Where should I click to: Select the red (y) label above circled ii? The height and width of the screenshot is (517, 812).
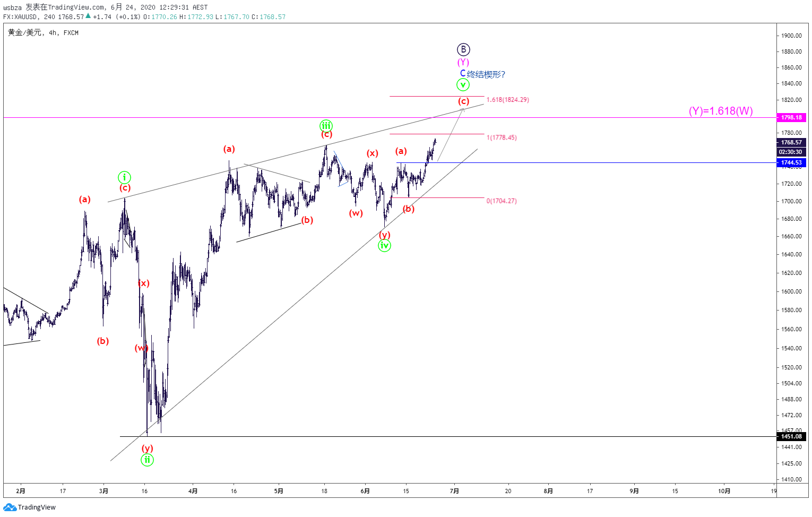[x=147, y=449]
